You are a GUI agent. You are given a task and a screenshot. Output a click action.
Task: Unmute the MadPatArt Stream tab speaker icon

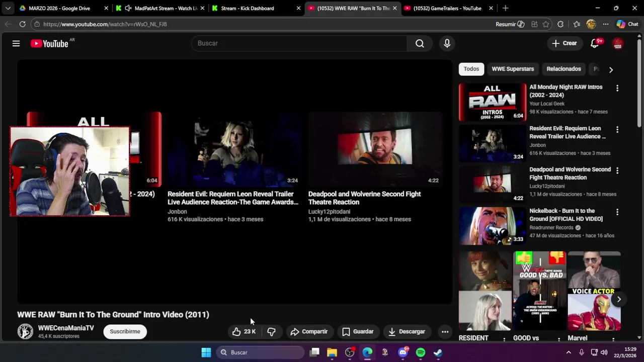coord(128,8)
